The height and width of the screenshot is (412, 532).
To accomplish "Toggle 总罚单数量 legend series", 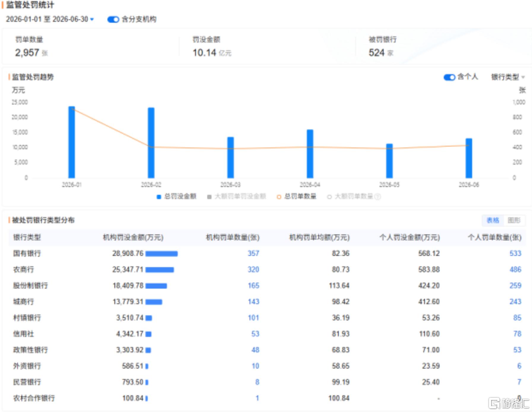I will [x=296, y=197].
